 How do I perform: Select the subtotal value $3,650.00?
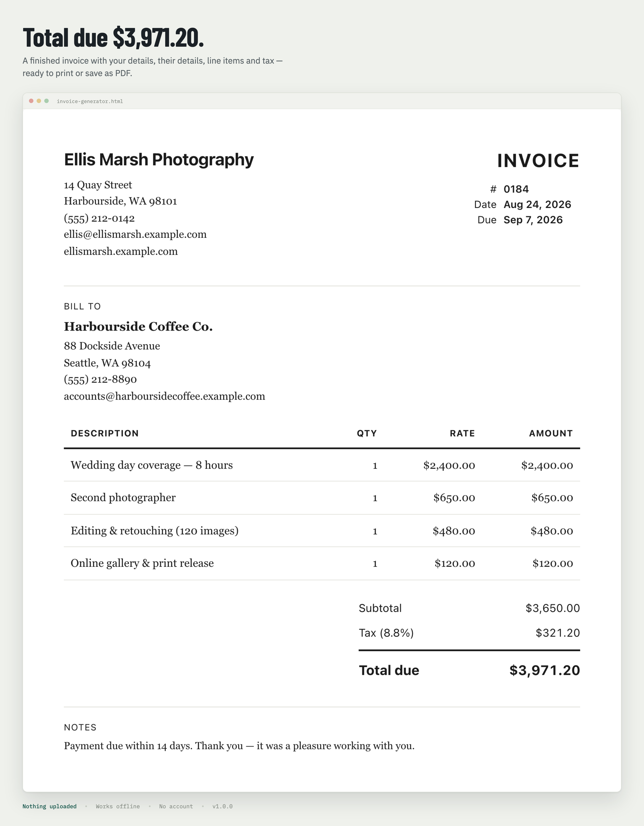click(552, 608)
